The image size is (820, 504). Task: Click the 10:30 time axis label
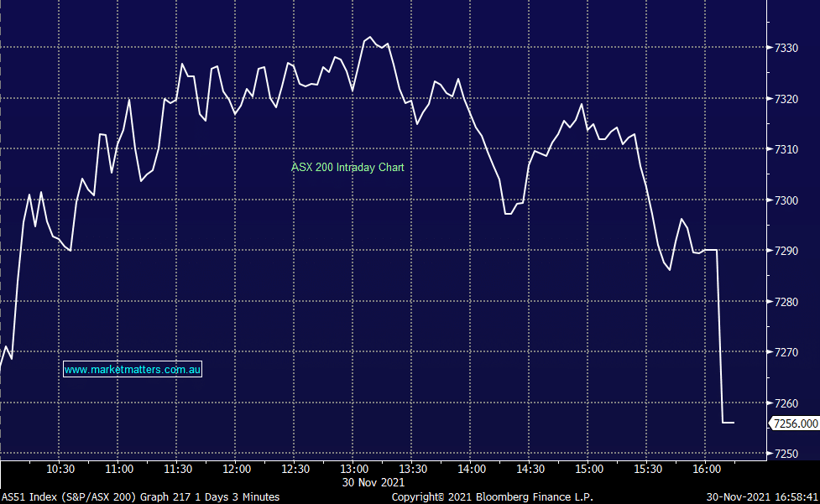point(60,469)
